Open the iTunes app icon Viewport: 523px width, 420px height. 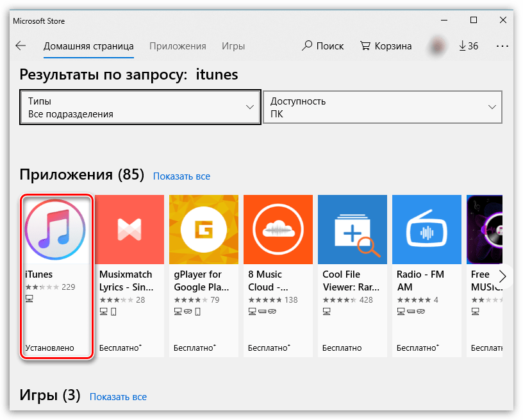[x=55, y=230]
